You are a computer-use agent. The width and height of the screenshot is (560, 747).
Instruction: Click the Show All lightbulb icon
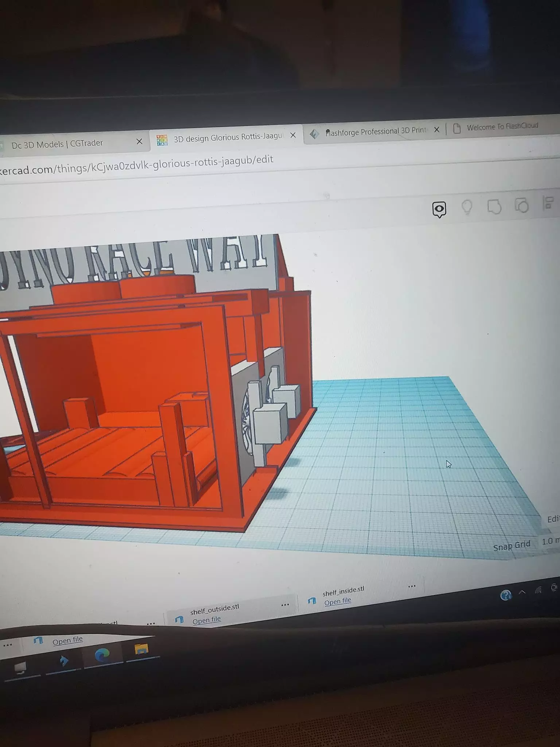coord(467,208)
